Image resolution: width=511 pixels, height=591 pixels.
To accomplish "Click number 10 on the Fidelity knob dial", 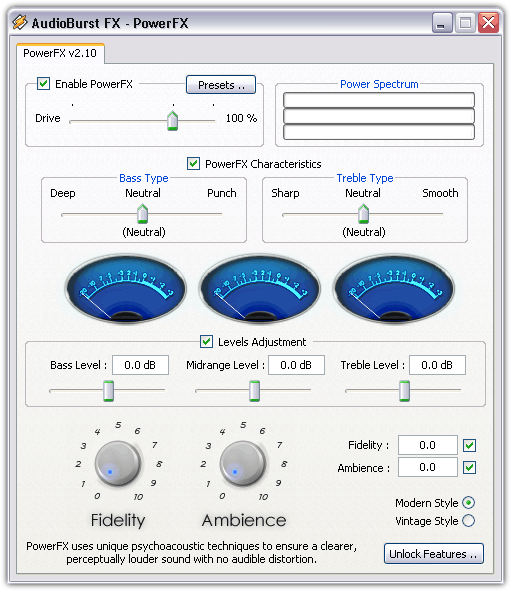I will 138,497.
